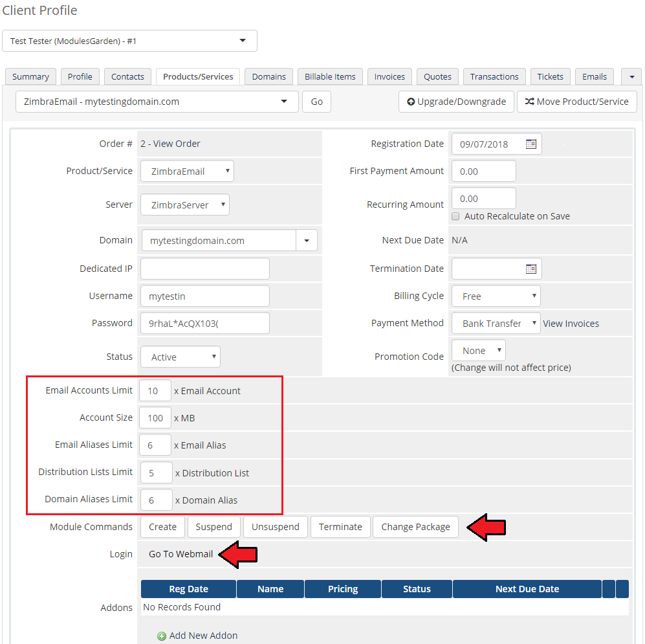The width and height of the screenshot is (645, 644).
Task: Click the Distribution Lists Limit field
Action: click(x=157, y=472)
